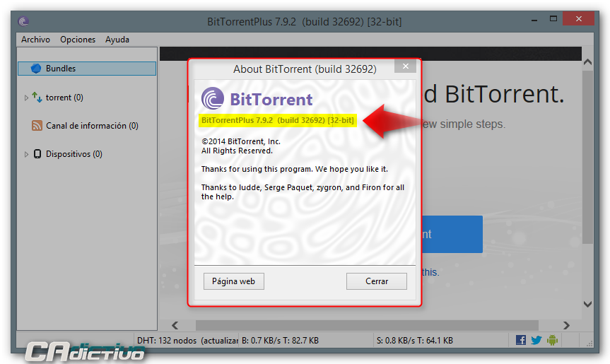
Task: Click the Cerrar button
Action: (x=377, y=281)
